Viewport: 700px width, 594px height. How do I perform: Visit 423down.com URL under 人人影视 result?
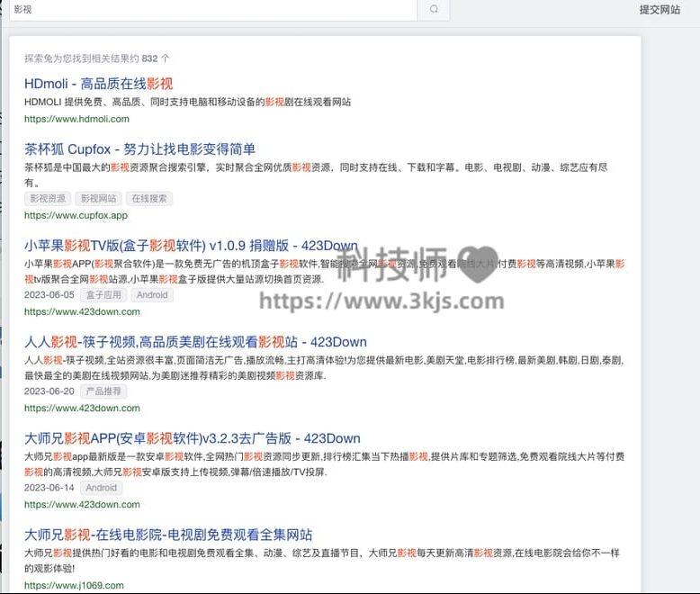(82, 409)
